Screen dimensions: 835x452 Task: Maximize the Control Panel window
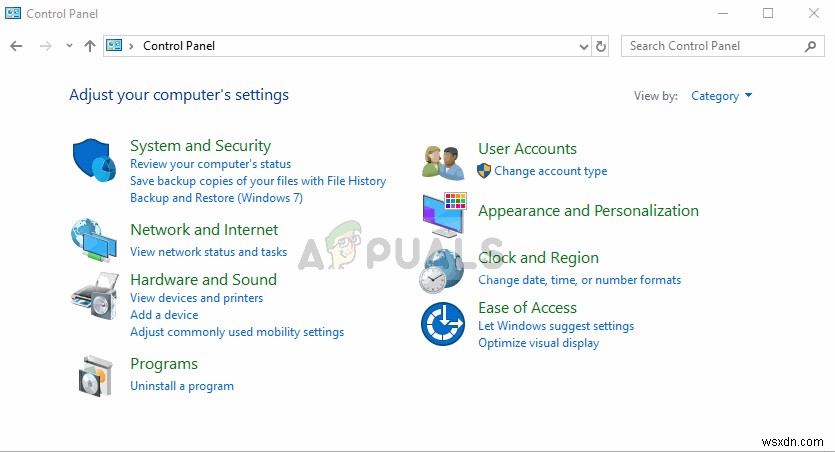(768, 13)
